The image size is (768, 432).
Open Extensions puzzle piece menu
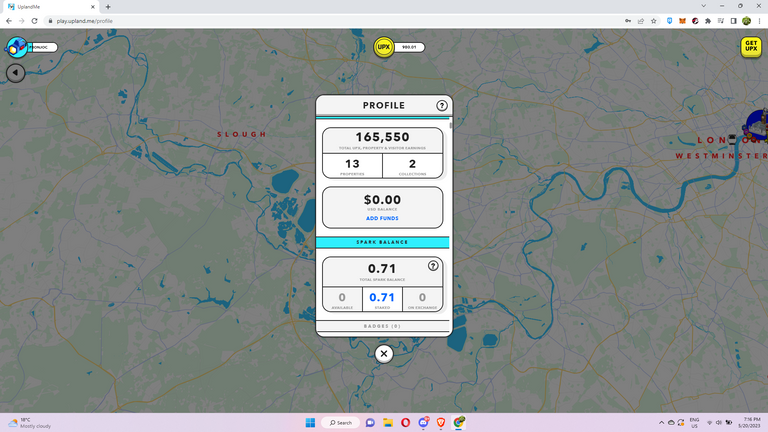tap(708, 21)
